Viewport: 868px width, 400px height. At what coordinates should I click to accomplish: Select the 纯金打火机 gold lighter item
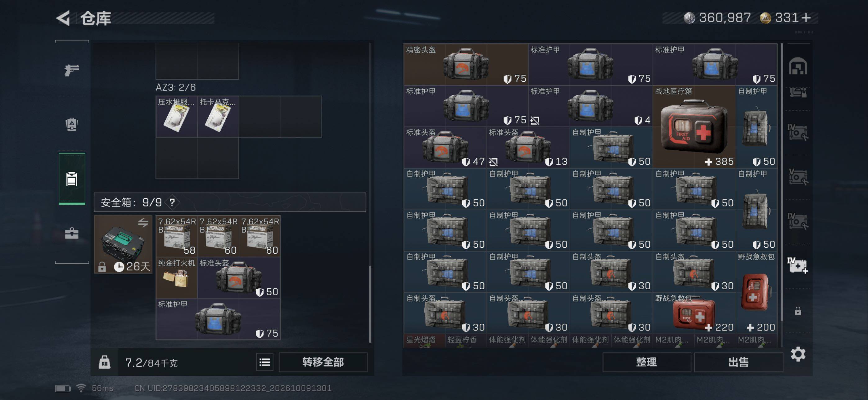point(177,278)
